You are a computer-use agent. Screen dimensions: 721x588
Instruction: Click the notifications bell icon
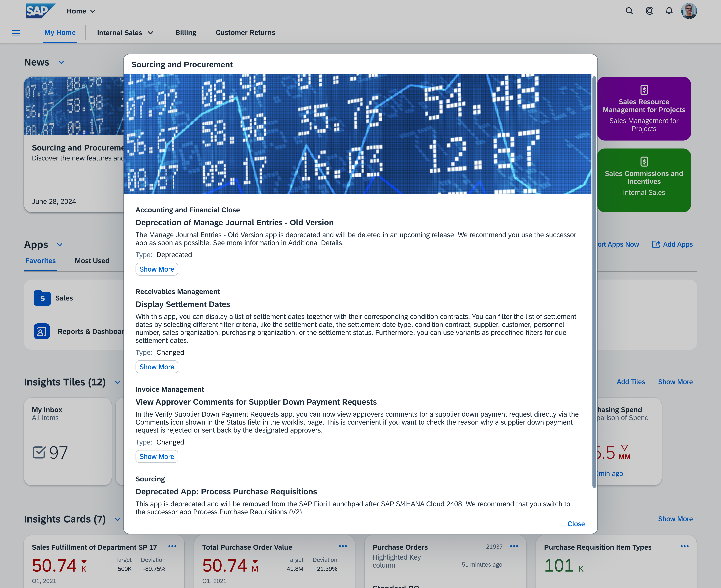(669, 11)
